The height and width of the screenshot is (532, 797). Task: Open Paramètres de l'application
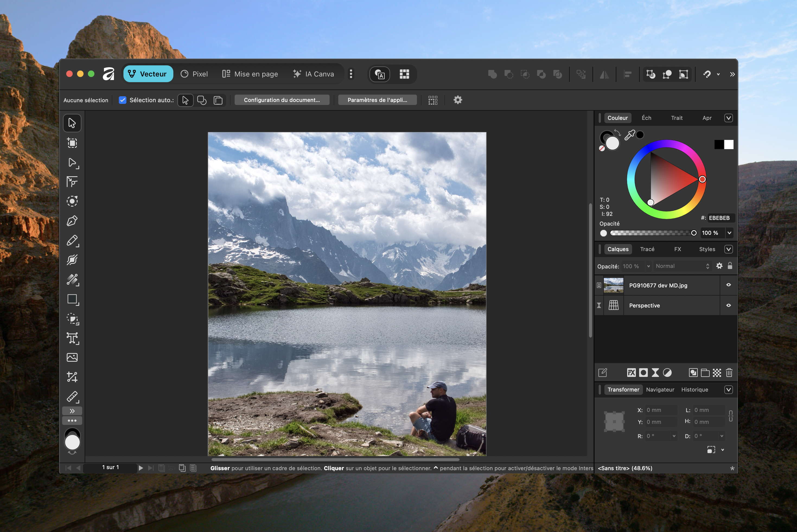click(x=377, y=100)
